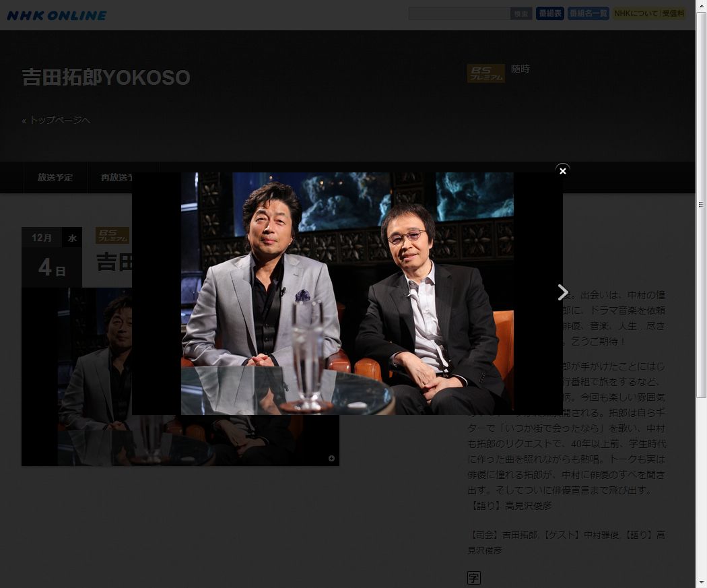The image size is (707, 588).
Task: Open the 受信料 link
Action: pos(673,13)
